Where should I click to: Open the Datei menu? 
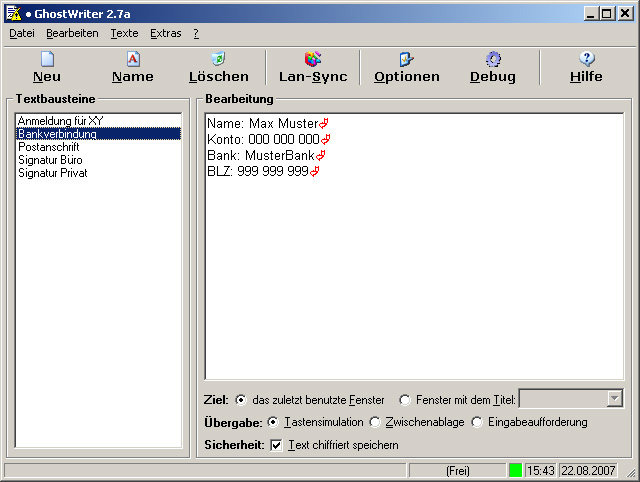(x=22, y=33)
